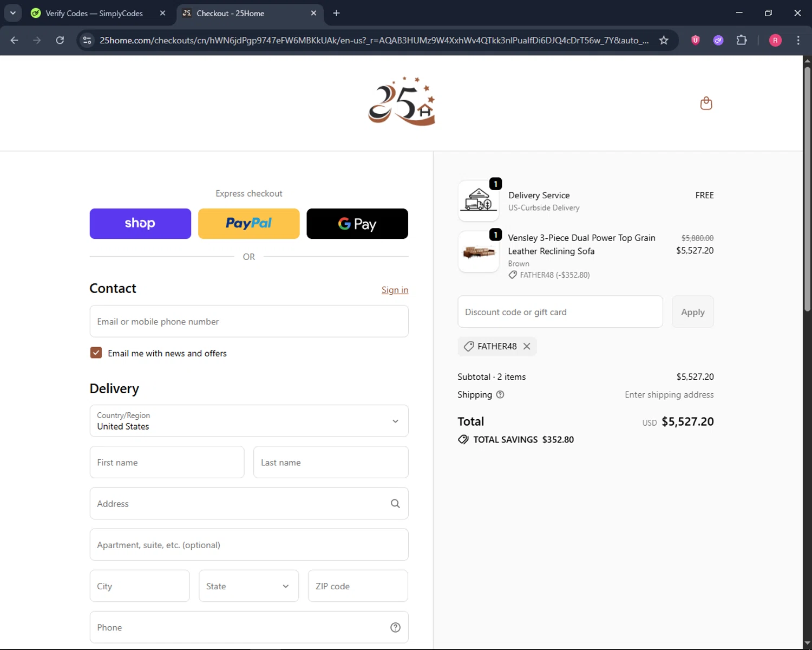Open a new browser tab
This screenshot has width=812, height=650.
pyautogui.click(x=336, y=13)
